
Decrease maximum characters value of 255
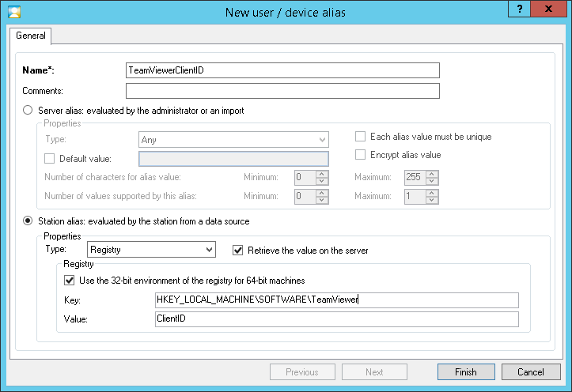(431, 181)
